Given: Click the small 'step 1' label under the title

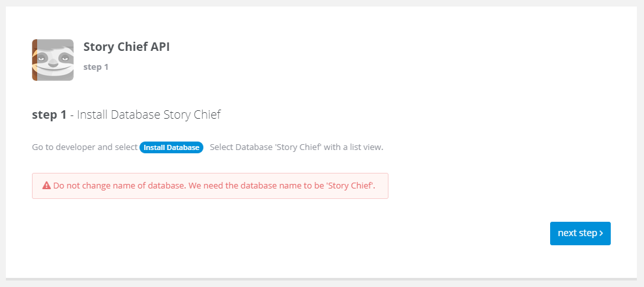Looking at the screenshot, I should (96, 67).
